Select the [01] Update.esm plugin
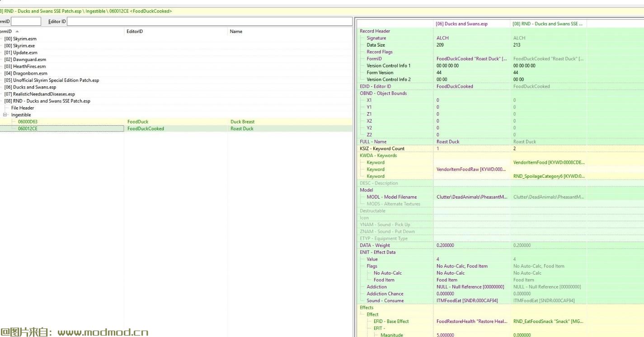The image size is (644, 337). [x=21, y=52]
